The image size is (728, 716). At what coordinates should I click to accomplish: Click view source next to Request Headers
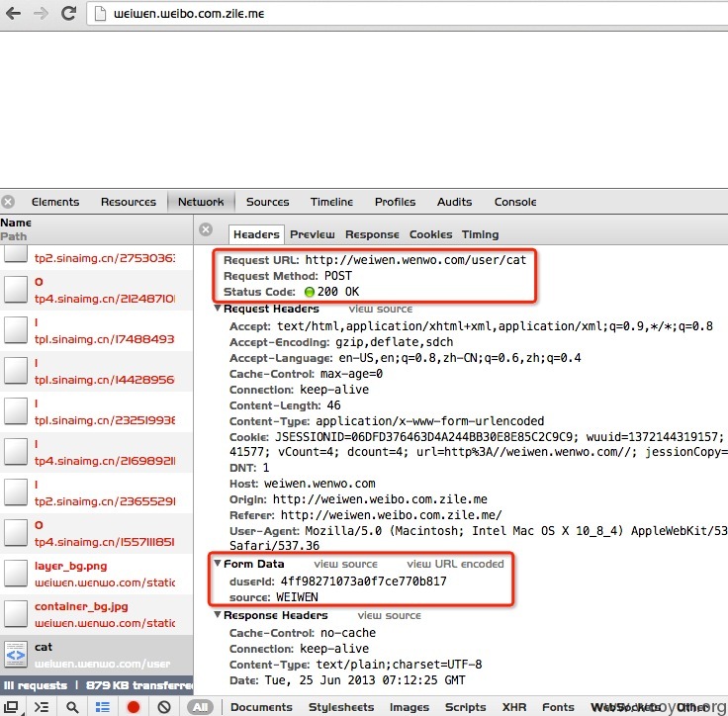[x=380, y=309]
